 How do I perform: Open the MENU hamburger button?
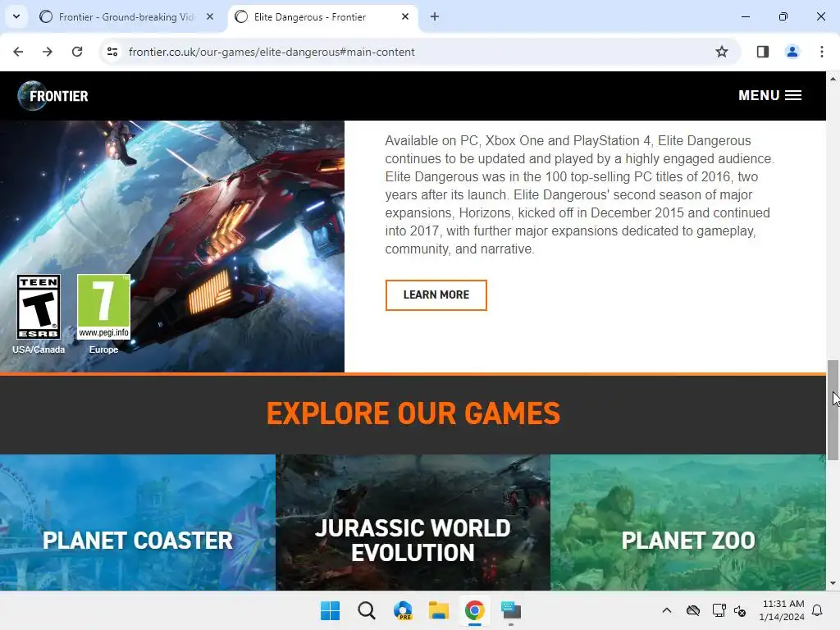coord(769,95)
